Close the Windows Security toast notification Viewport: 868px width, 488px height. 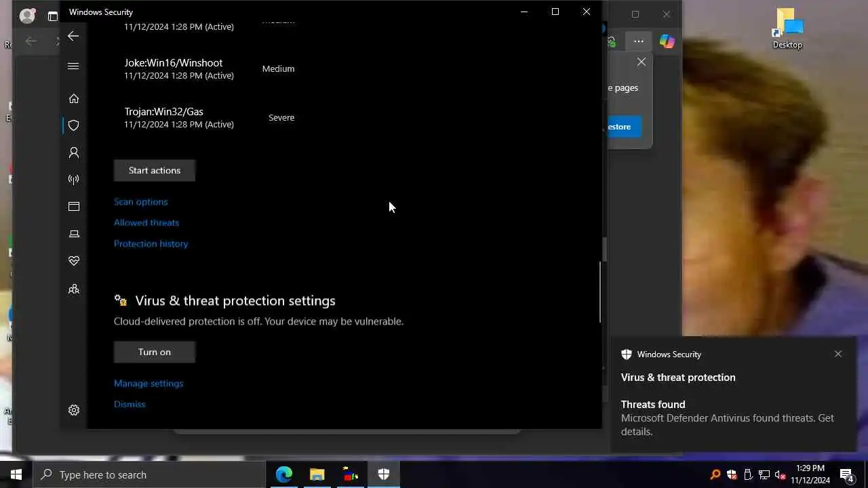838,354
